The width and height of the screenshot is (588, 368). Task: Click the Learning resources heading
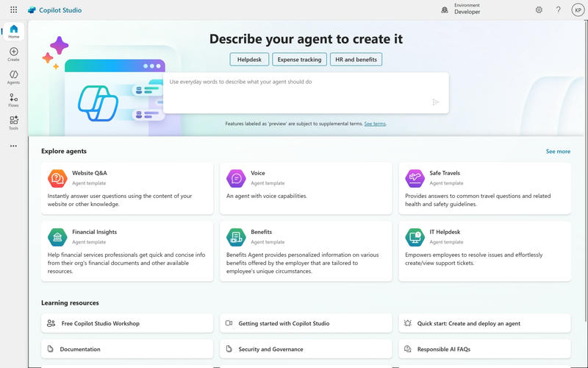(x=70, y=302)
